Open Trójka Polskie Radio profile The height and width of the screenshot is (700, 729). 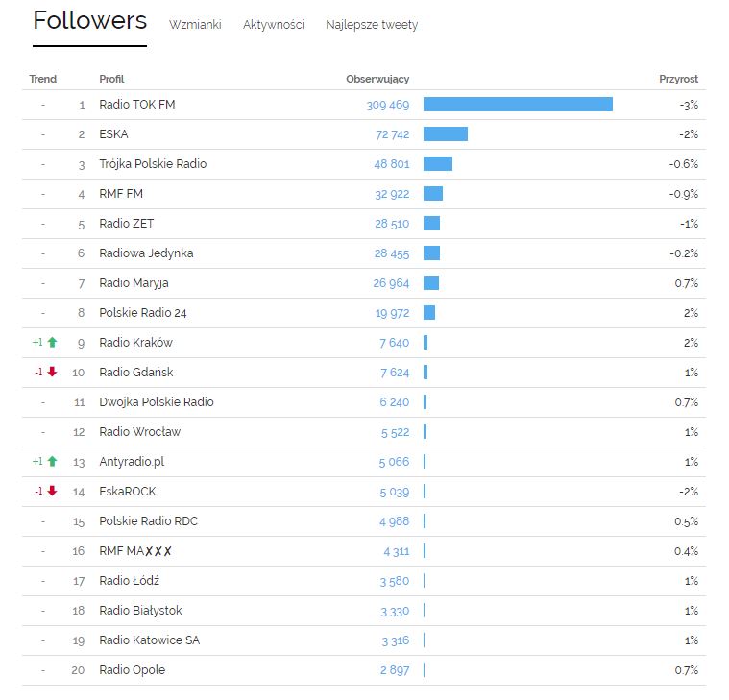tap(153, 164)
